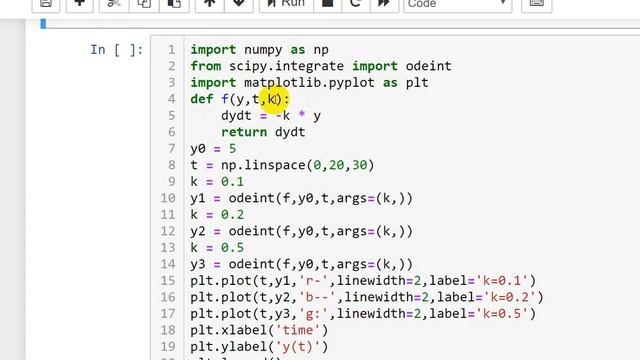
Task: Click the plot line with label 'k=0.2'
Action: point(367,297)
